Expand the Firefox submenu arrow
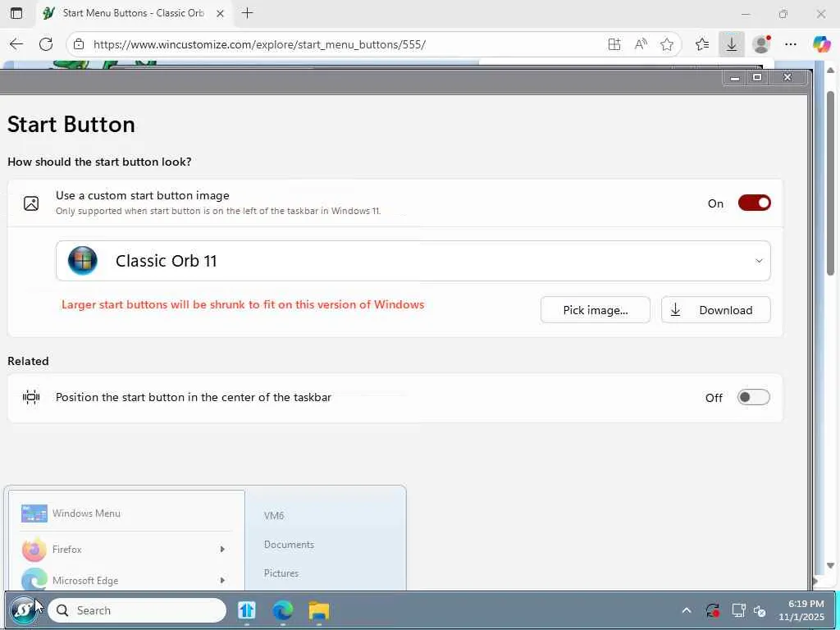Screen dimensions: 840x630 pos(222,549)
